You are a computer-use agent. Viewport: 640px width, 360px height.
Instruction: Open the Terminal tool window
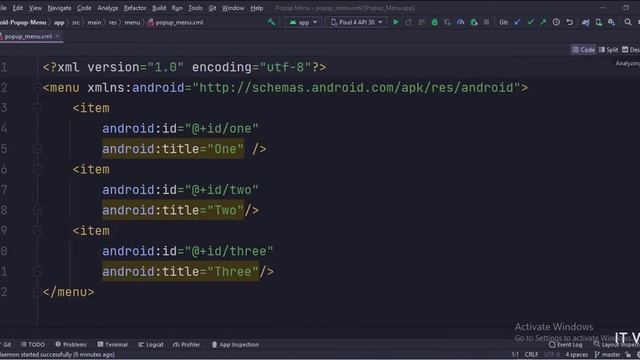(113, 344)
